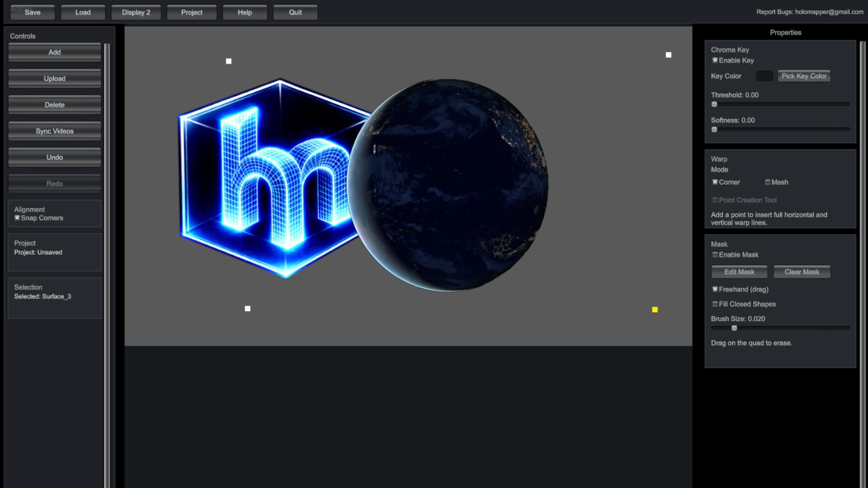
Task: Click the Edit Mask button
Action: pyautogui.click(x=739, y=272)
